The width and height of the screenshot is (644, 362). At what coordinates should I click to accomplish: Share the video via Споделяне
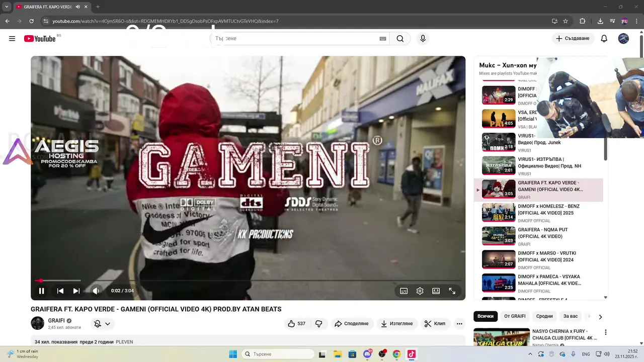[352, 324]
